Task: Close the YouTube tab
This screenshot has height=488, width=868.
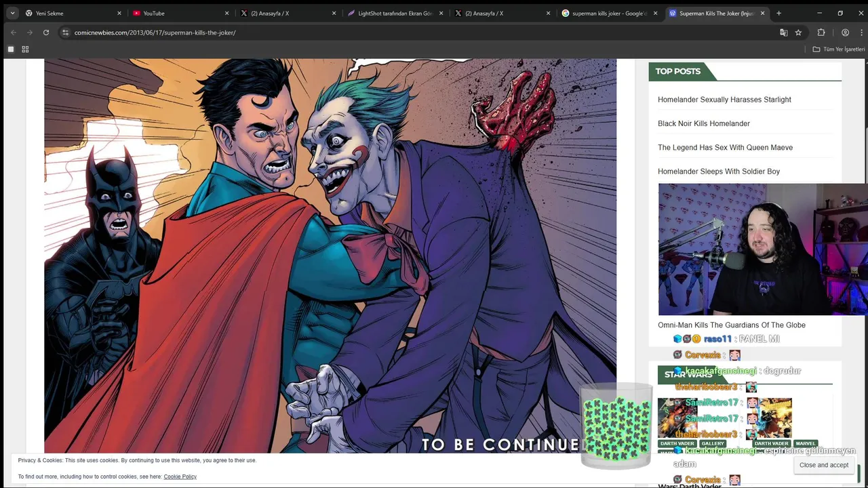Action: (x=226, y=13)
